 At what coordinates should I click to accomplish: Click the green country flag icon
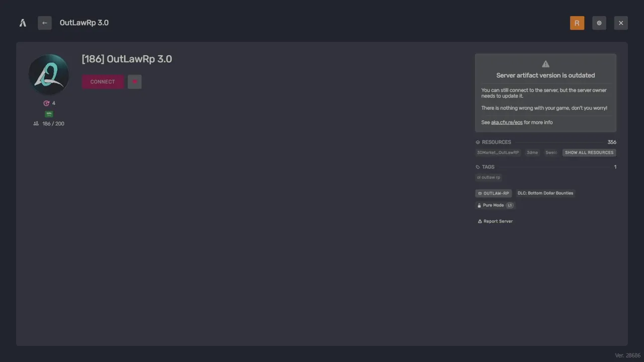tap(49, 114)
